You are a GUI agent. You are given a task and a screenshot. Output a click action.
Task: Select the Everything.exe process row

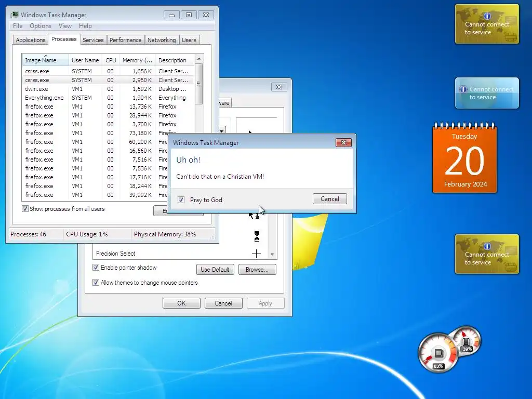(x=109, y=98)
